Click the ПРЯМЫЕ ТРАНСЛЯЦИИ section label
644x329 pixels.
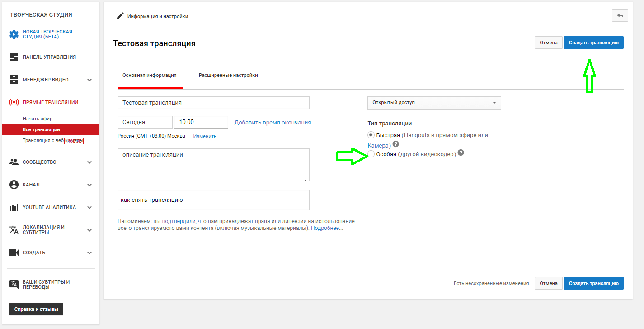point(50,102)
